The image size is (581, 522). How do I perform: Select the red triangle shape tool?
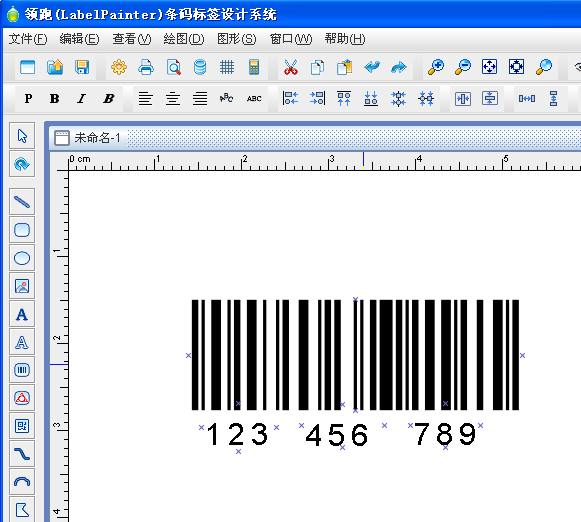pos(22,398)
